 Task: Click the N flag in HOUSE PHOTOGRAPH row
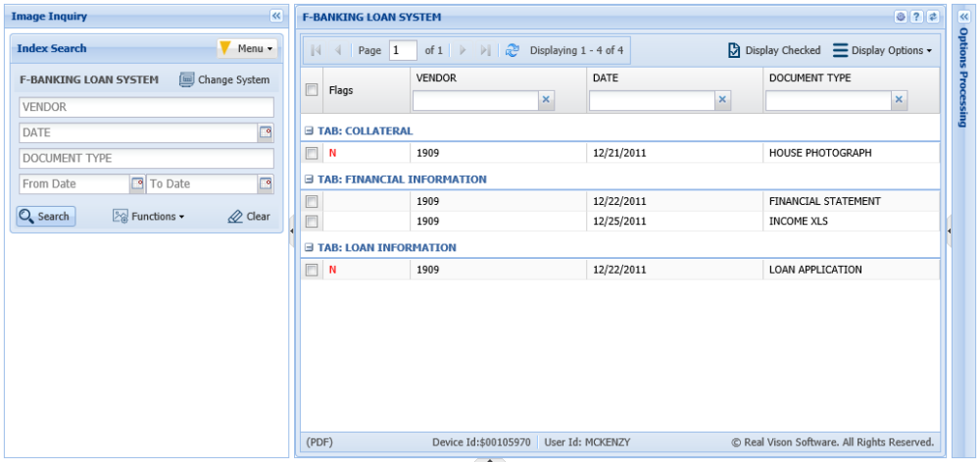pyautogui.click(x=332, y=153)
